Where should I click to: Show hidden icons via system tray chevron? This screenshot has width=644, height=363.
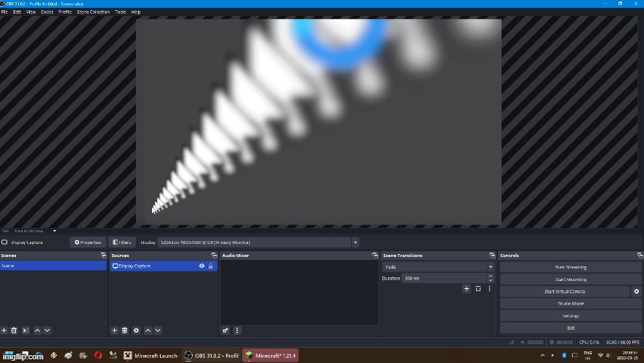tap(542, 355)
